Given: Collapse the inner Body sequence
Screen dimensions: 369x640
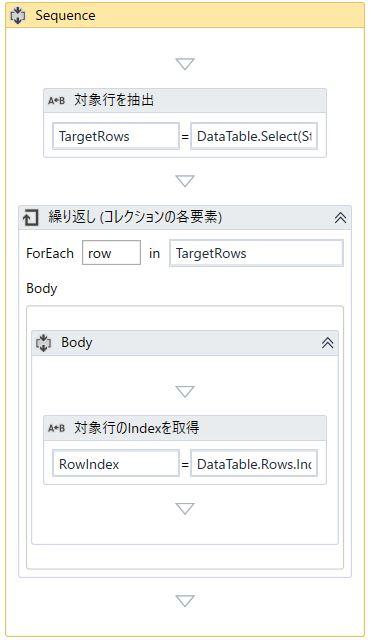Looking at the screenshot, I should [327, 343].
